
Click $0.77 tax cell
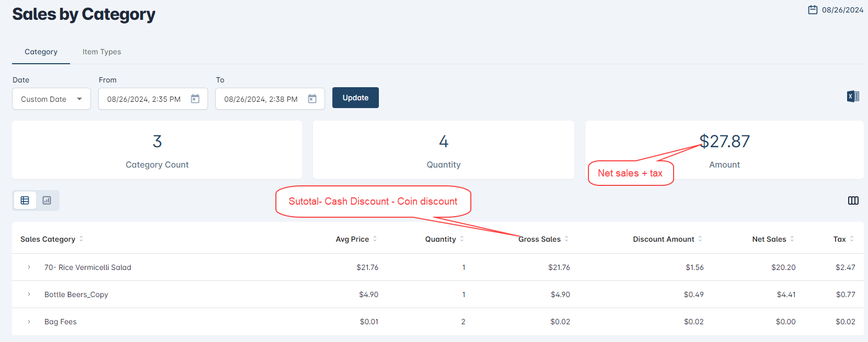pyautogui.click(x=846, y=294)
